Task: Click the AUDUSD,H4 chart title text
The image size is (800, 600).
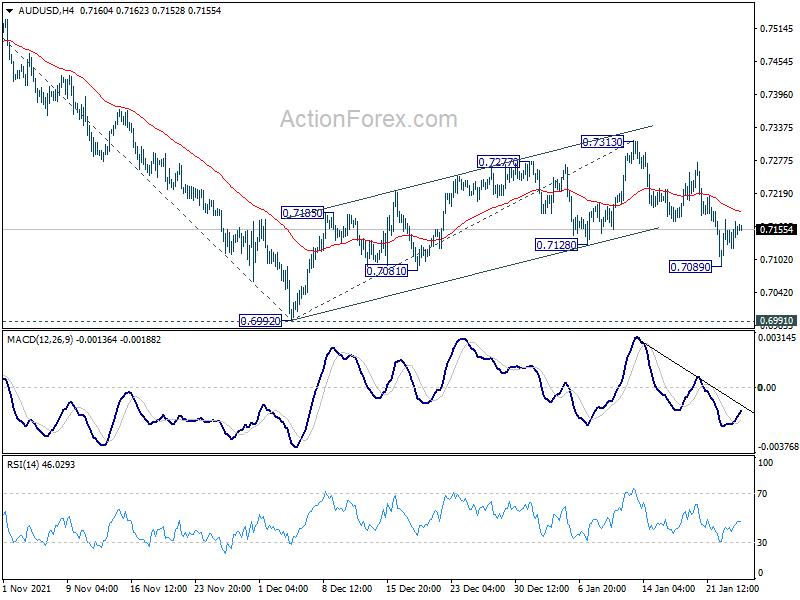Action: coord(46,10)
